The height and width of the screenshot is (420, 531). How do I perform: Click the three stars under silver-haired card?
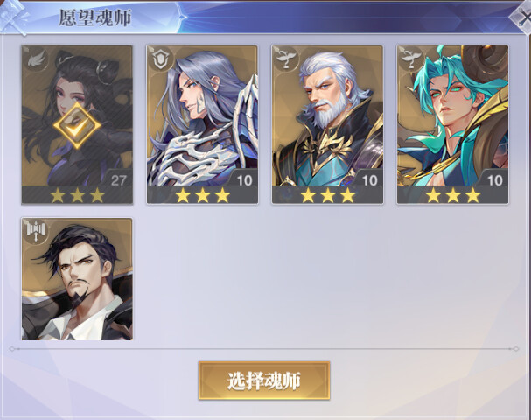pos(202,195)
